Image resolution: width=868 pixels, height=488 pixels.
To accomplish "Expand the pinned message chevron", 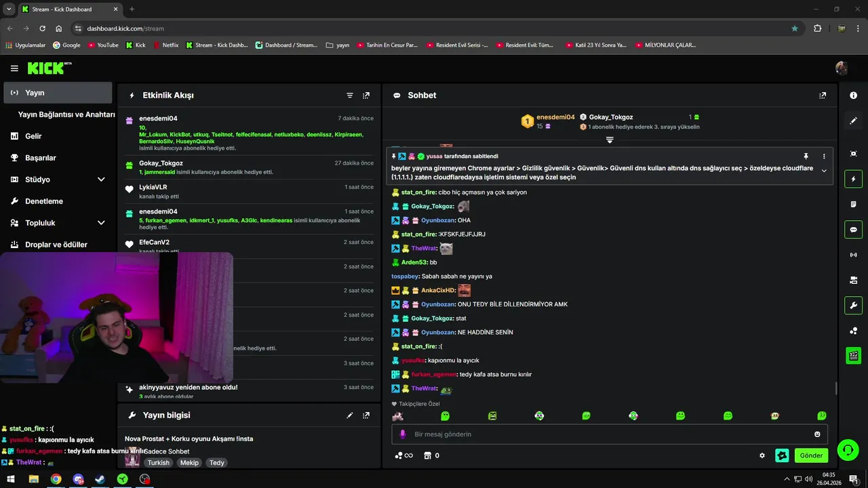I will click(x=824, y=171).
